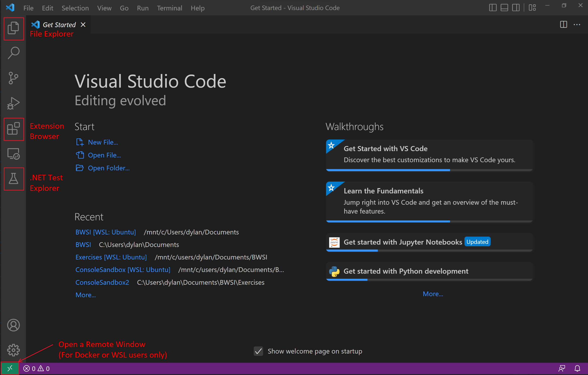Open the File menu
Screen dimensions: 588x375
pos(28,8)
